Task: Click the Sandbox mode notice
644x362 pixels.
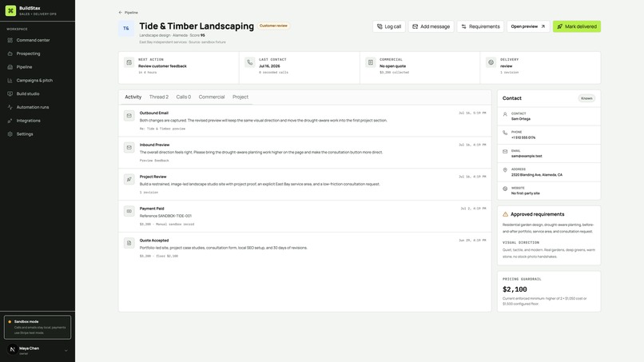Action: point(38,328)
